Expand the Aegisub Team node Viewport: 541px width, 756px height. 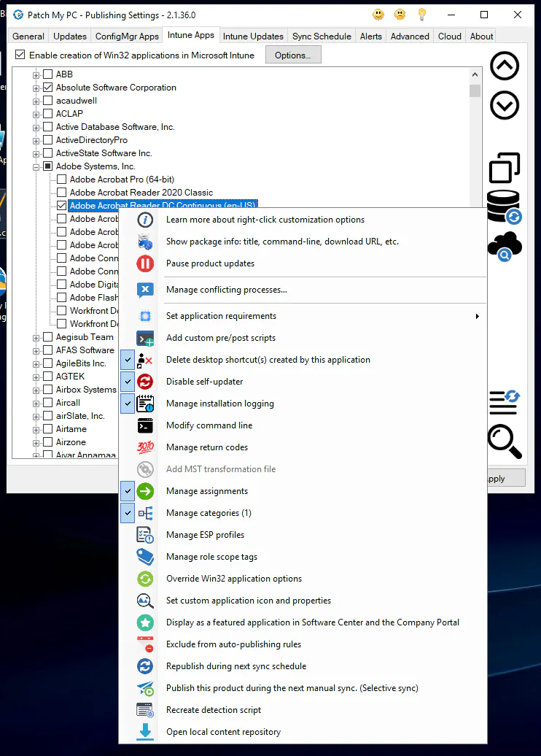[x=36, y=338]
